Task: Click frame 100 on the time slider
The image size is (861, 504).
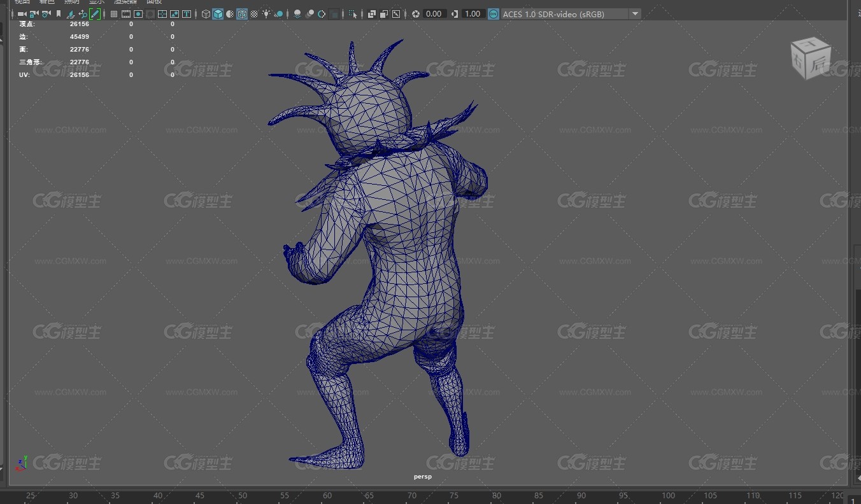Action: tap(668, 496)
